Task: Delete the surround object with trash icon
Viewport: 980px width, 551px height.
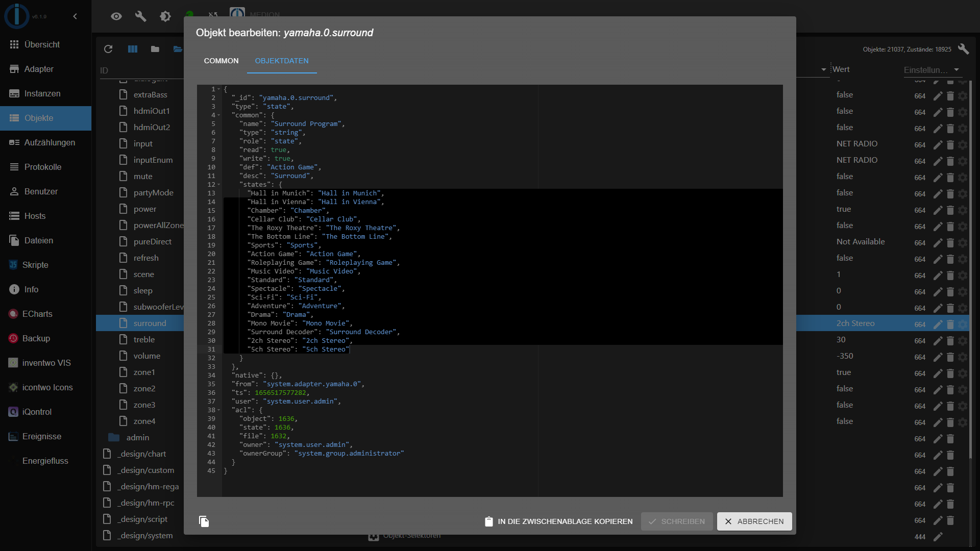Action: (950, 324)
